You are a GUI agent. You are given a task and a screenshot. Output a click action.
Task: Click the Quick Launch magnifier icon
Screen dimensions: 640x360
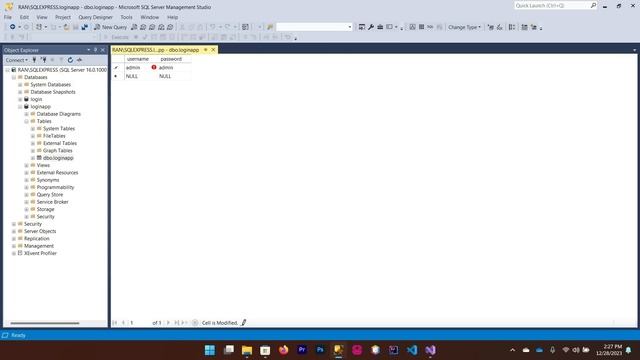point(593,5)
